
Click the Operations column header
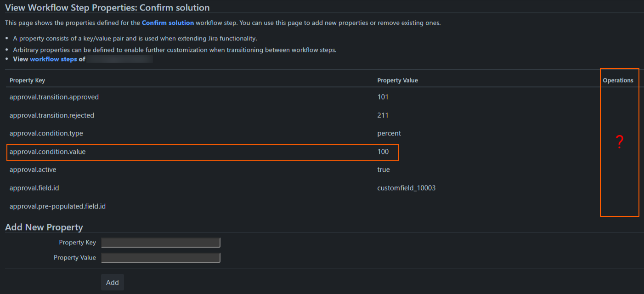click(618, 80)
